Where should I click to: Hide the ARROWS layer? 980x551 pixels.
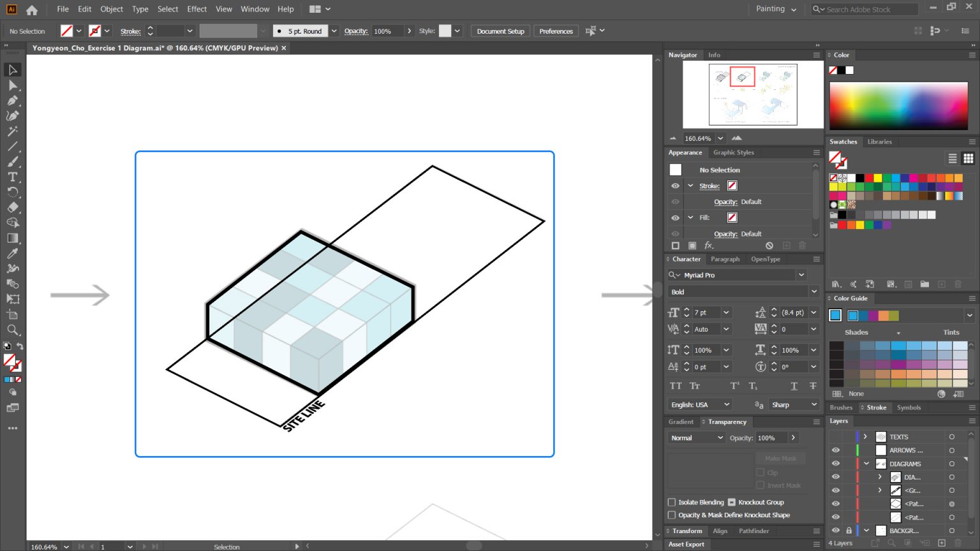(x=836, y=450)
